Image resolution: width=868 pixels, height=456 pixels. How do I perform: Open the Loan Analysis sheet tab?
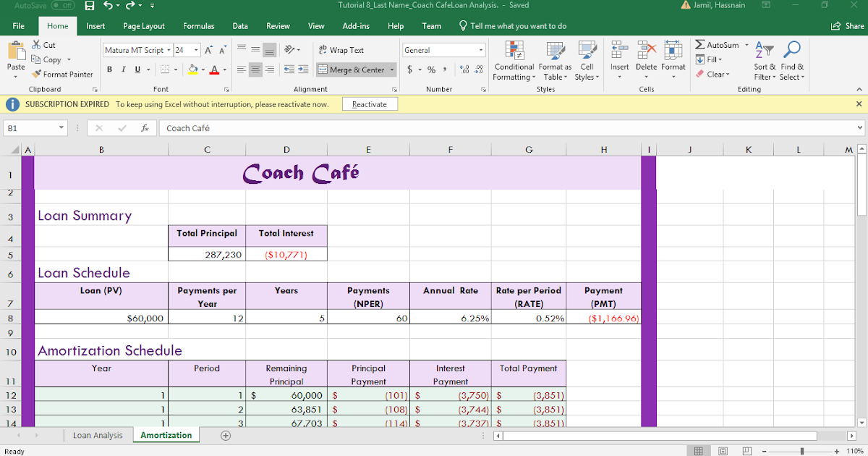[x=98, y=435]
